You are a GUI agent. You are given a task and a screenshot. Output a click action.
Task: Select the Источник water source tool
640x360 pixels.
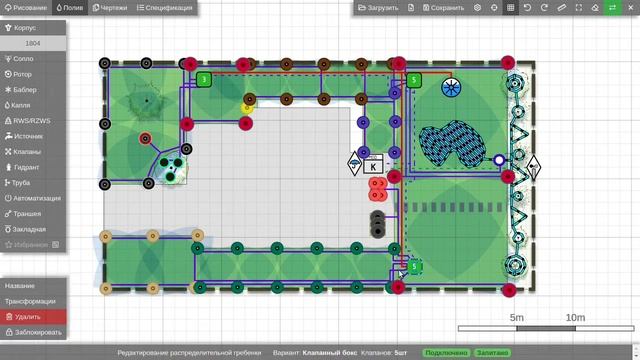click(33, 136)
